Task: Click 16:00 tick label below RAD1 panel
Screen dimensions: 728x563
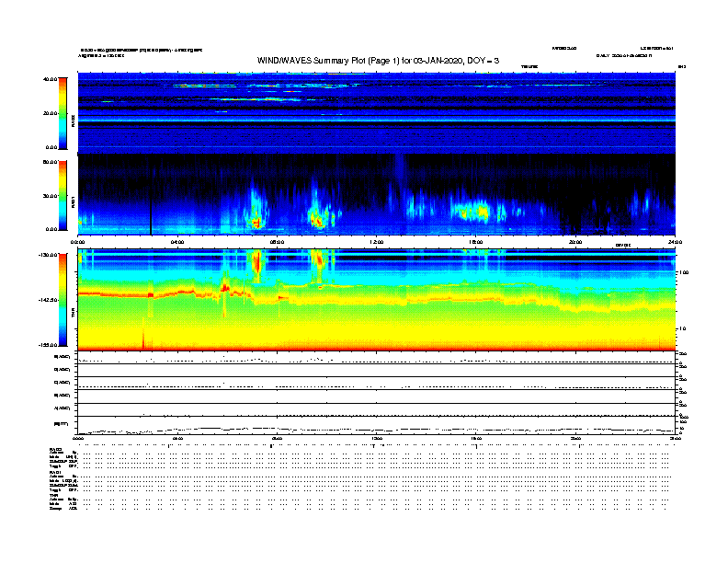Action: point(476,242)
